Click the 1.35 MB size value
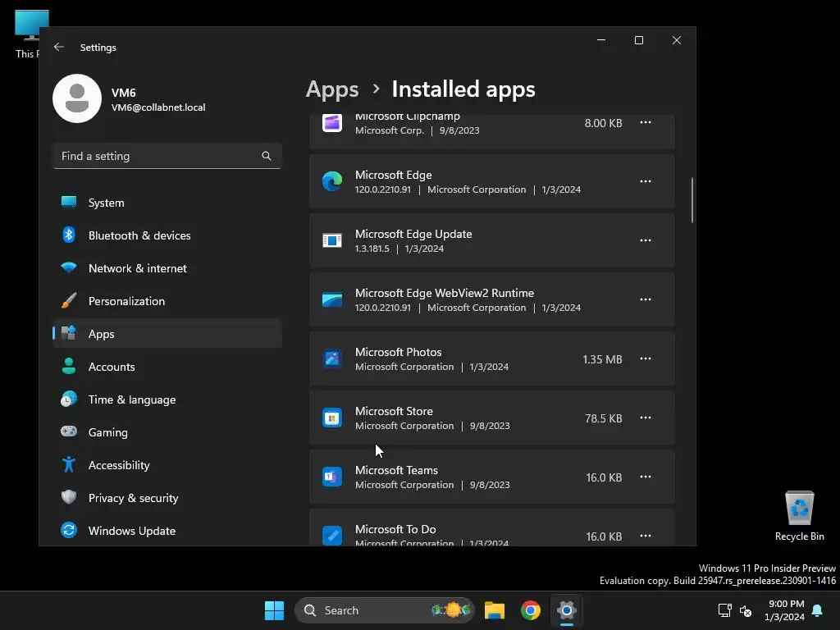The image size is (840, 630). [x=602, y=359]
